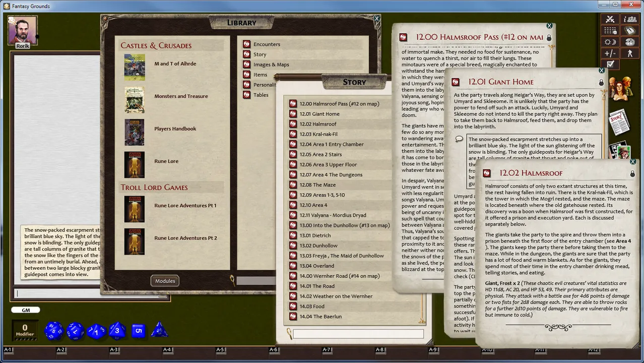Open story entry 12.11 Valyana - Mordius Dryad

(x=333, y=215)
